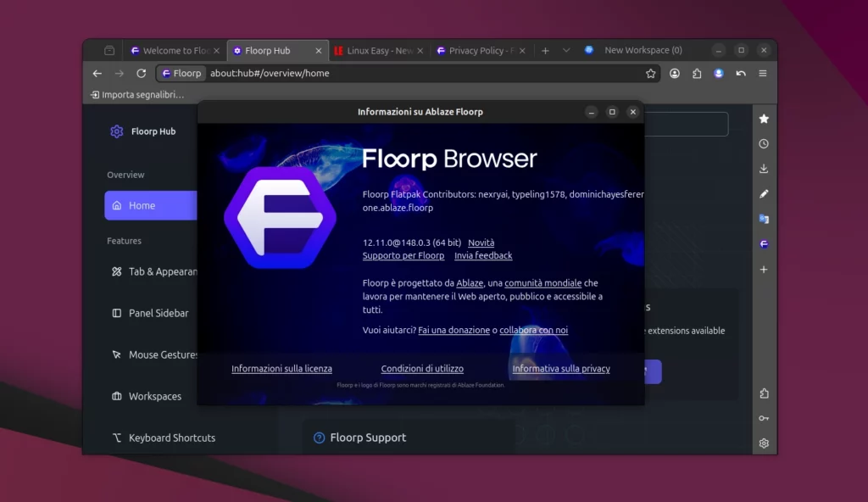Open Floorp settings from the gear icon

[764, 443]
